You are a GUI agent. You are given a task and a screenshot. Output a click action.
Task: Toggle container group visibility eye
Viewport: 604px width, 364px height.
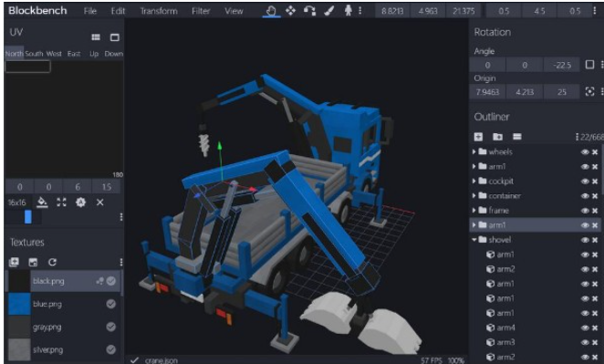coord(585,196)
